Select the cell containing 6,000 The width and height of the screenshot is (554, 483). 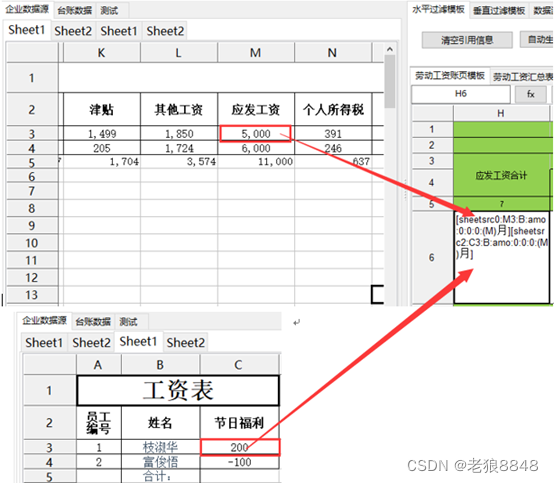[x=256, y=148]
